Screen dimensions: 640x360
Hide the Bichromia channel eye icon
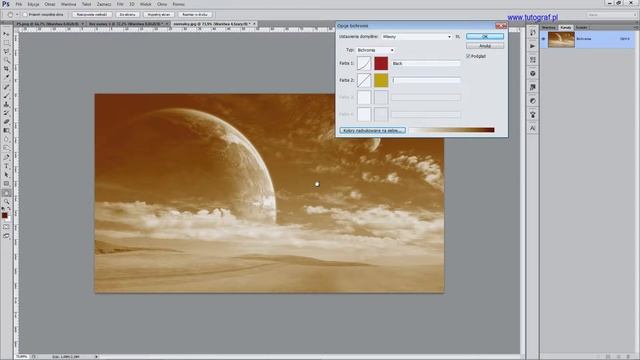coord(543,39)
